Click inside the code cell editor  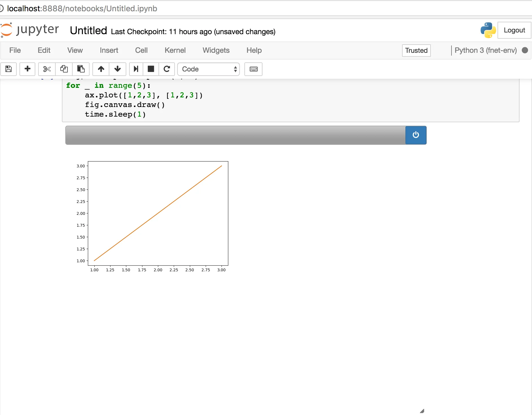point(290,100)
